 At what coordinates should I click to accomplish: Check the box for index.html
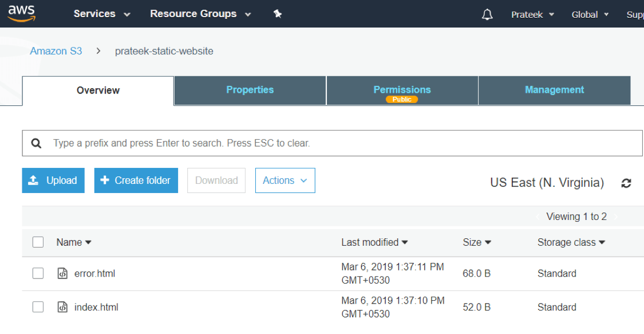[x=38, y=308]
